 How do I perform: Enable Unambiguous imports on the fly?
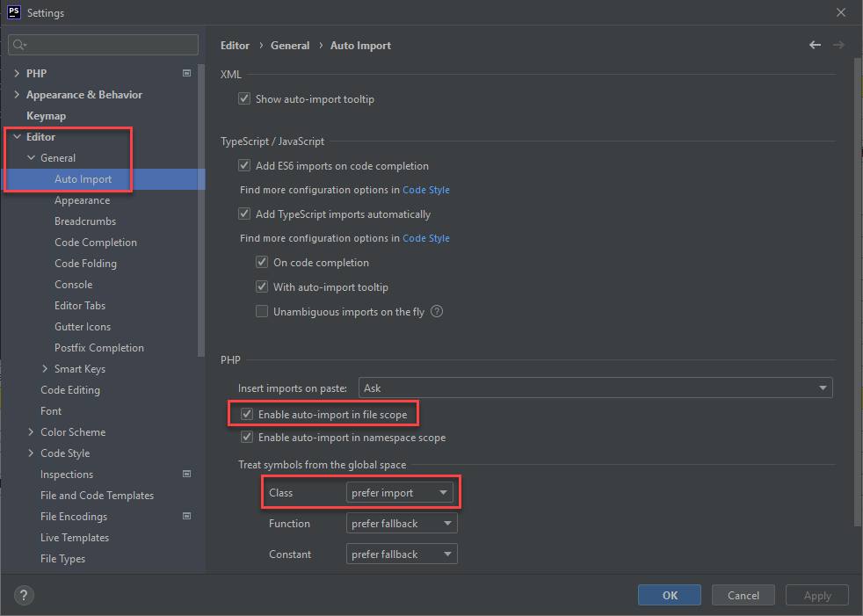[261, 311]
